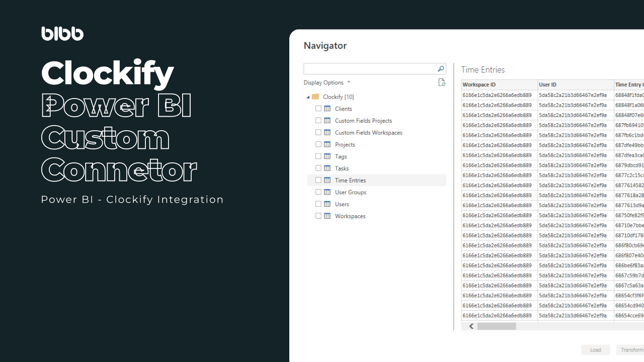
Task: Select the Users label in tree
Action: pos(342,204)
